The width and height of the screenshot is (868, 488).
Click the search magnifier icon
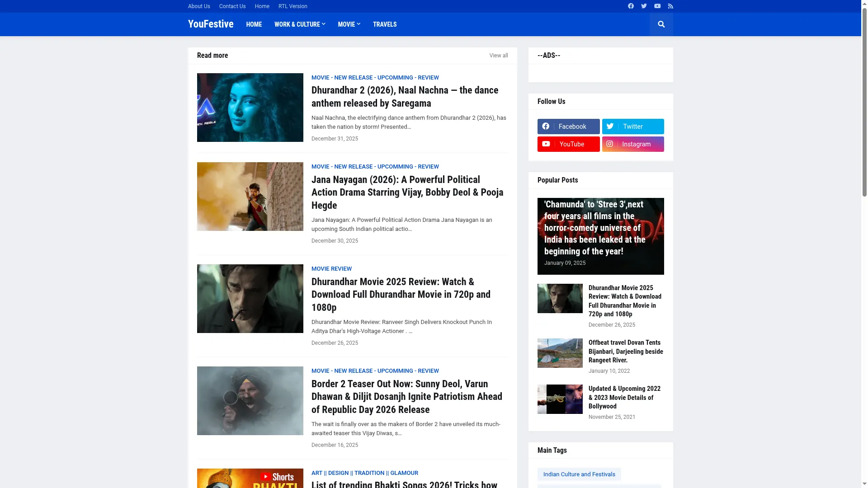[x=661, y=24]
